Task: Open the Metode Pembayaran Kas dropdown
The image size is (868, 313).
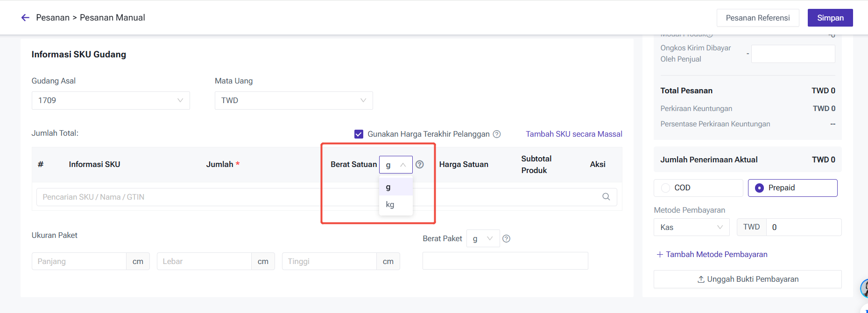Action: 691,227
